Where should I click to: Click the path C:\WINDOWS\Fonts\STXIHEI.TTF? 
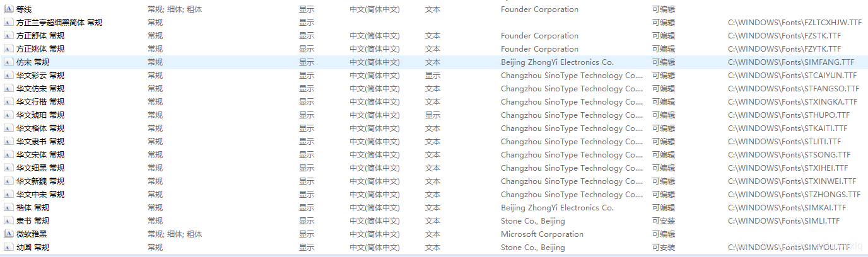(x=788, y=168)
